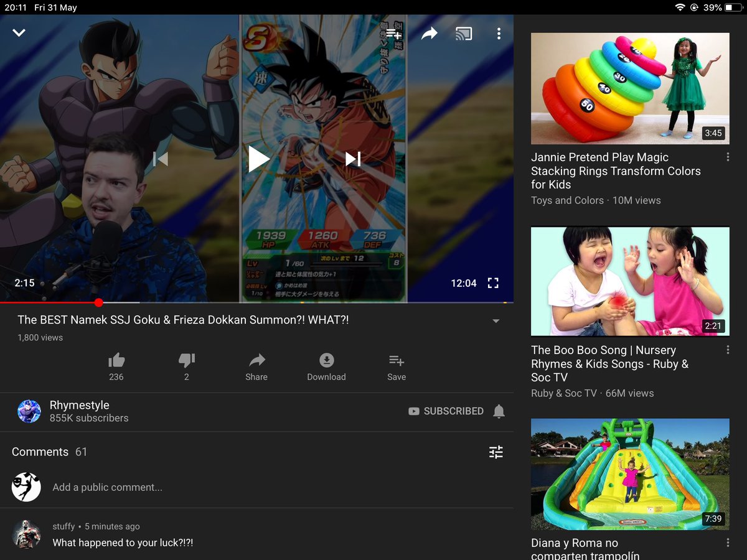Tap the 855K subscribers text
The height and width of the screenshot is (560, 747).
89,419
